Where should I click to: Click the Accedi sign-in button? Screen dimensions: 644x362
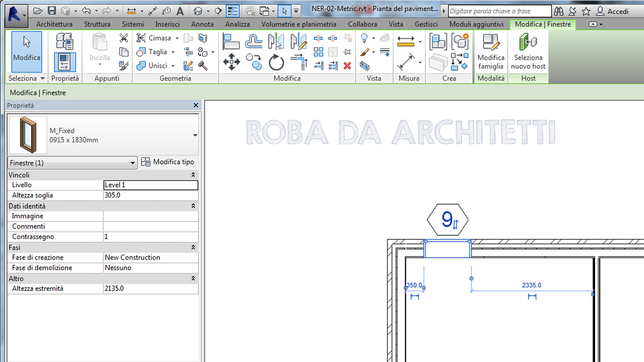tap(612, 11)
